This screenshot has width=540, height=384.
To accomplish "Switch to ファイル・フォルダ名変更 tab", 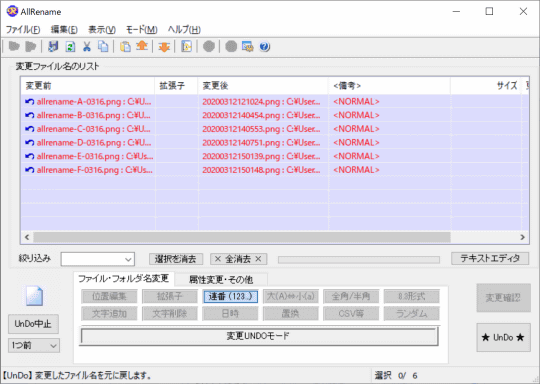I will tap(124, 279).
